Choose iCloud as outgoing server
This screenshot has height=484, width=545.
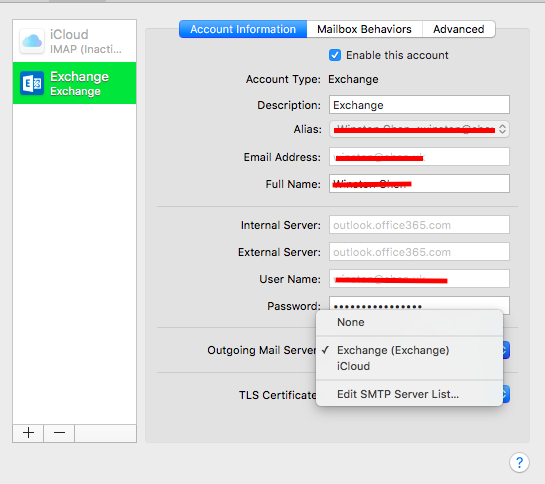coord(409,366)
